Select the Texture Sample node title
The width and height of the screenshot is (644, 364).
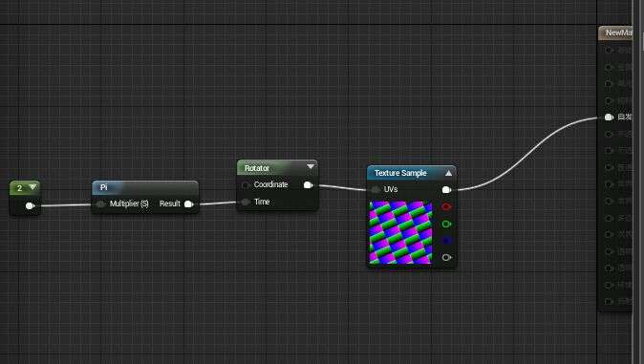coord(400,173)
